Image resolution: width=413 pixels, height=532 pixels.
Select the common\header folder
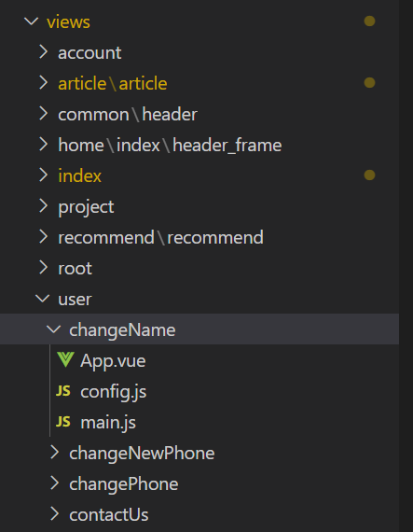[200, 114]
